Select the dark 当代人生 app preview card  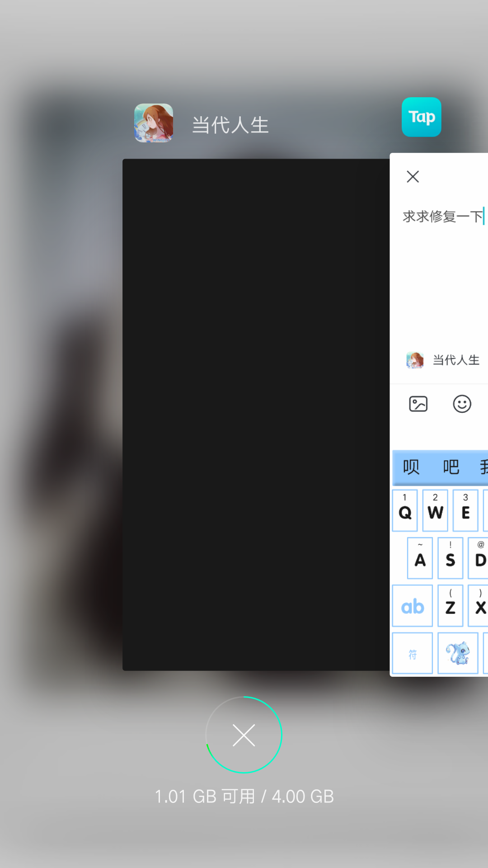(x=256, y=415)
